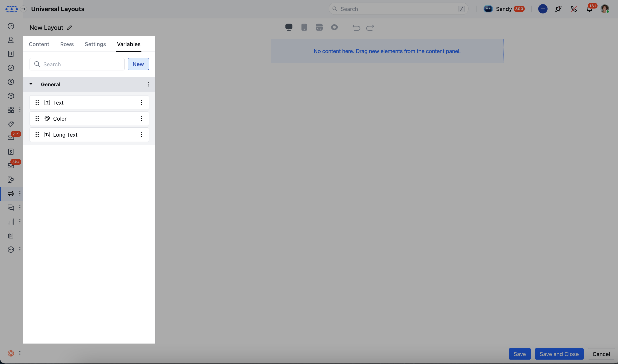Open the Long Text variable options menu
The image size is (618, 364).
(x=141, y=135)
